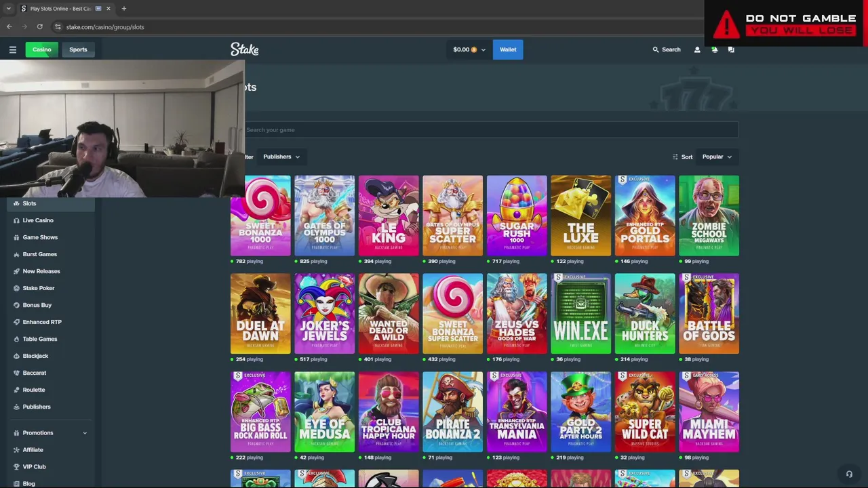Open the user profile icon
This screenshot has height=488, width=868.
click(x=697, y=49)
